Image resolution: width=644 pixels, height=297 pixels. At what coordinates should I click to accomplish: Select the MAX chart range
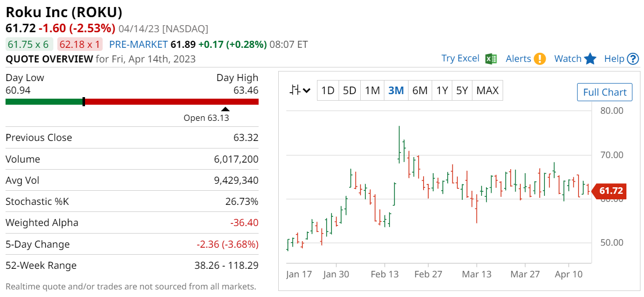[487, 91]
